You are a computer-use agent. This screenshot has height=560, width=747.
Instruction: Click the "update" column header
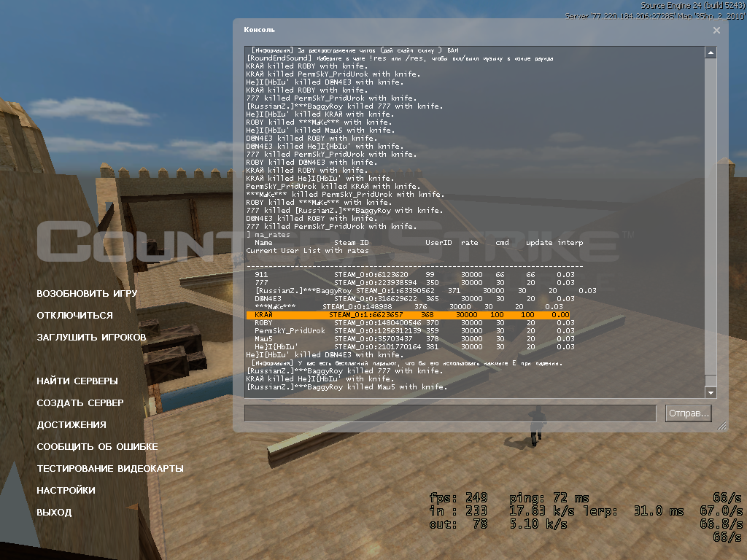[x=539, y=243]
